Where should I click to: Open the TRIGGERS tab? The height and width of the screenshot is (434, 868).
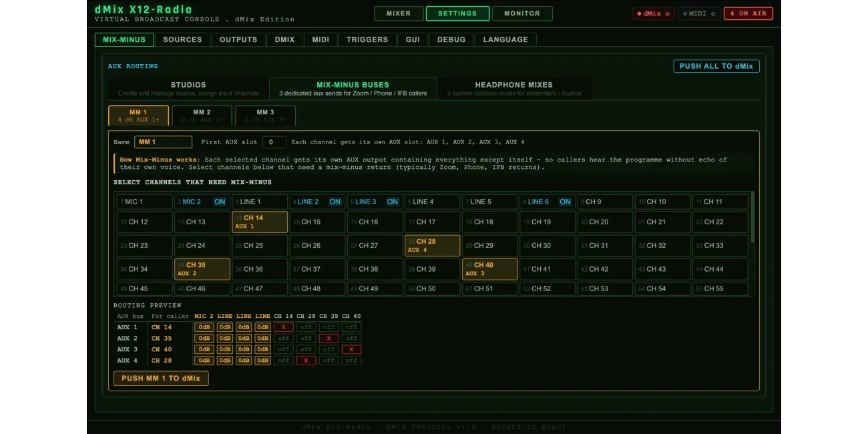pyautogui.click(x=367, y=39)
